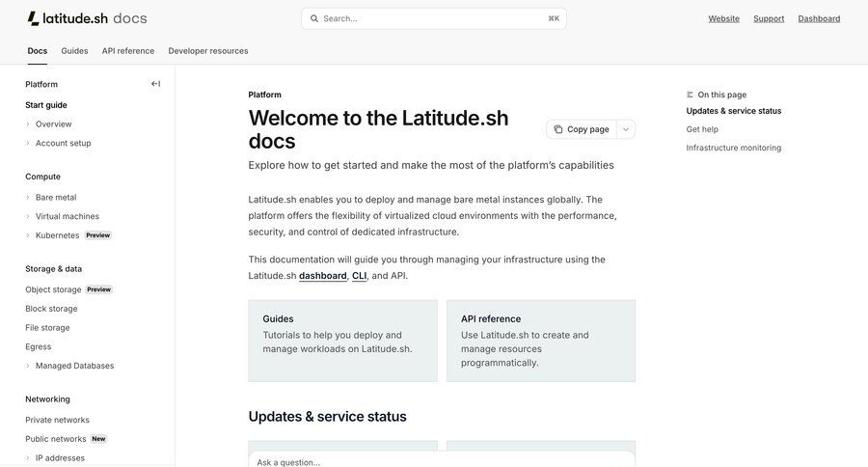Expand the Managed Databases chevron
This screenshot has height=467, width=868.
[x=28, y=366]
